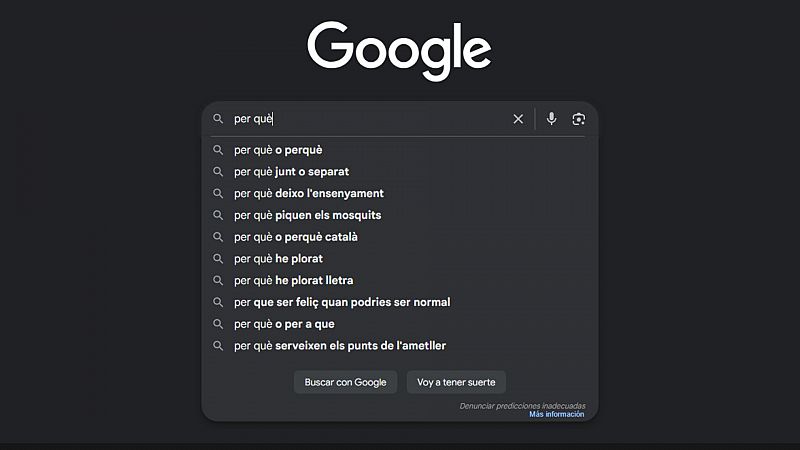The image size is (800, 450).
Task: Open Google Lens image search icon
Action: [578, 119]
